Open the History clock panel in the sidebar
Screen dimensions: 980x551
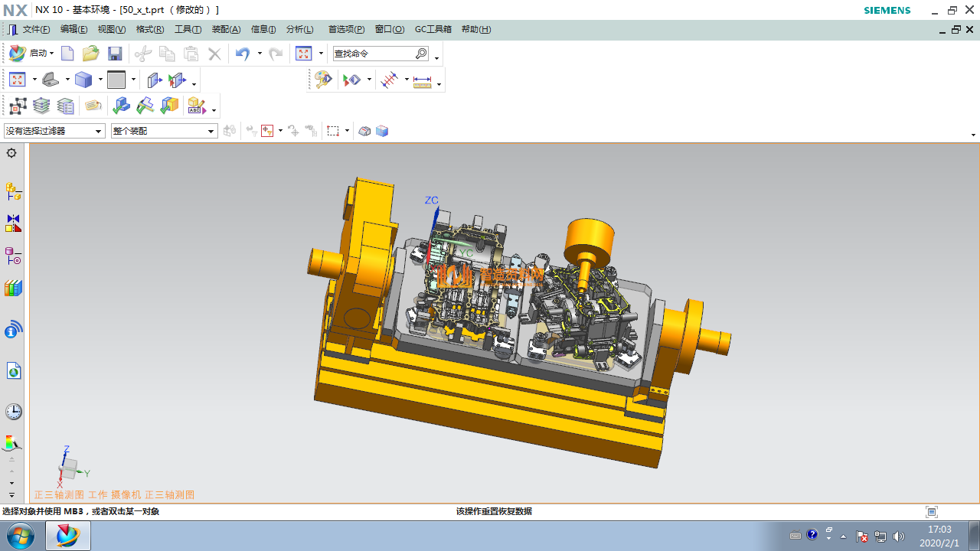pos(13,412)
